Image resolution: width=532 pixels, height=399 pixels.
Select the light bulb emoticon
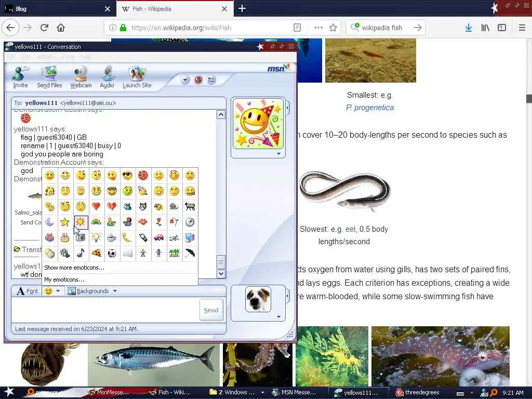[96, 237]
